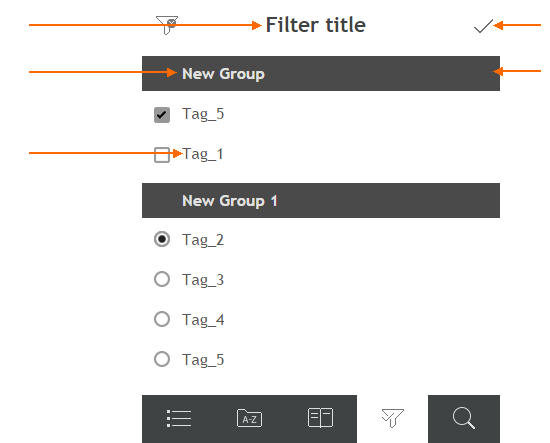Select the filter tab icon in bottom bar
Image resolution: width=550 pixels, height=443 pixels.
tap(393, 418)
